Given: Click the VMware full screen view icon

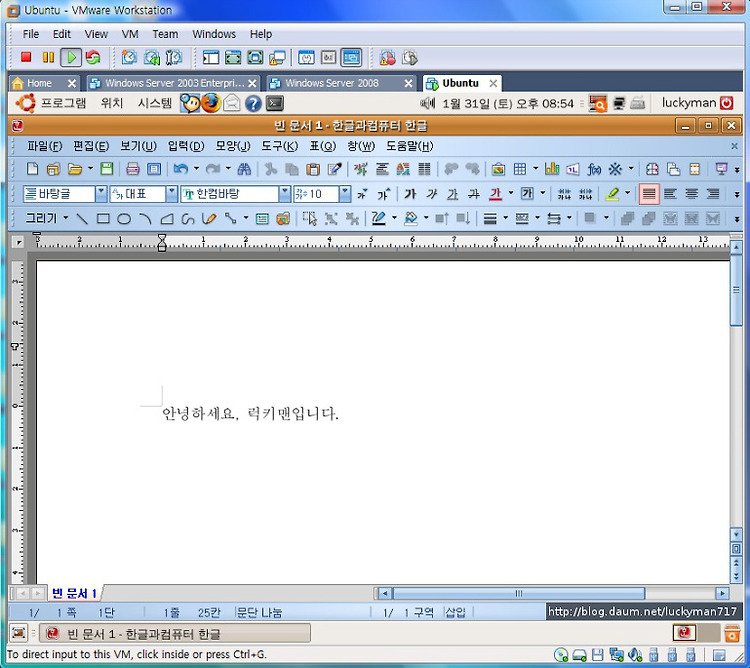Looking at the screenshot, I should click(x=255, y=58).
